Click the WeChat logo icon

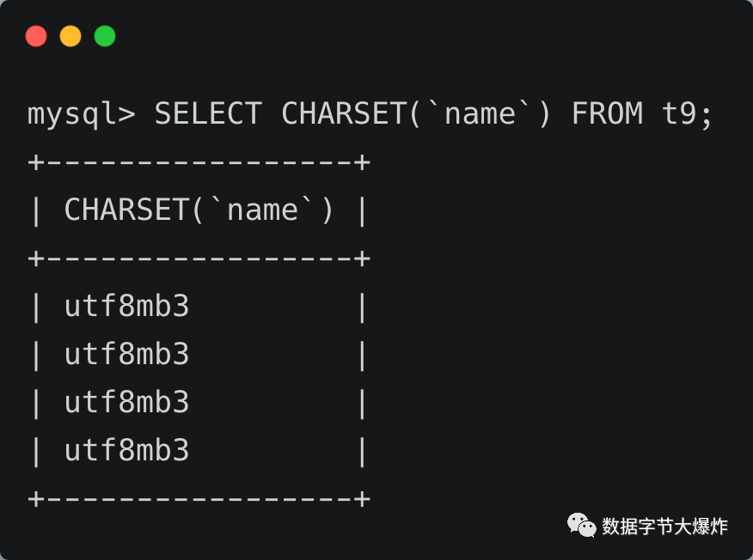tap(582, 525)
